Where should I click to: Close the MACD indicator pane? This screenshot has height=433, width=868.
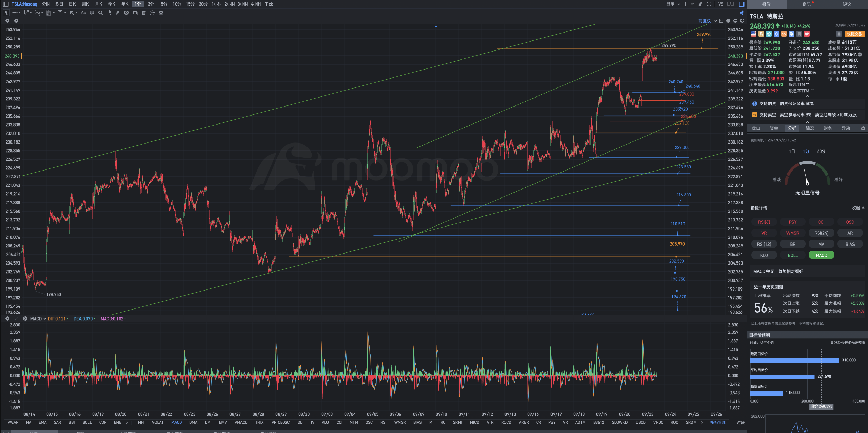point(25,319)
